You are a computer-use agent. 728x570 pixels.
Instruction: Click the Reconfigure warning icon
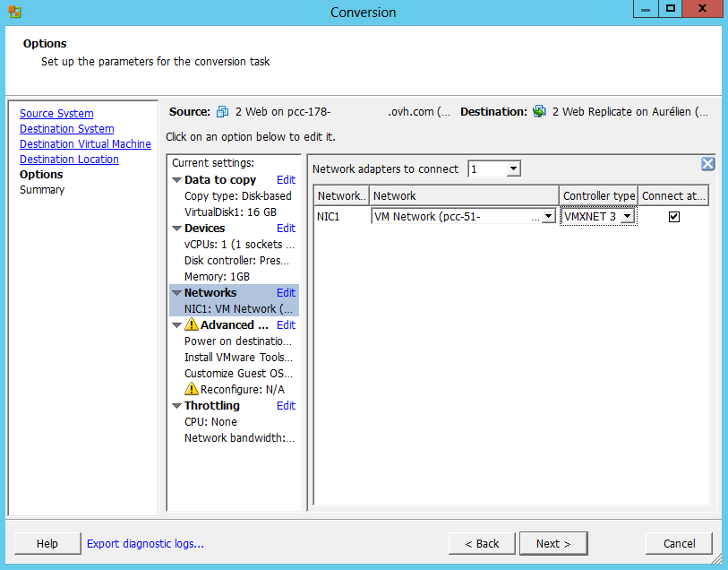point(191,390)
